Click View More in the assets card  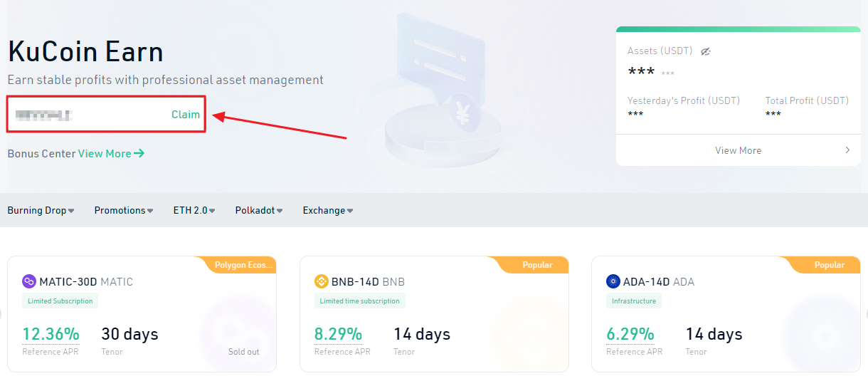pyautogui.click(x=738, y=150)
